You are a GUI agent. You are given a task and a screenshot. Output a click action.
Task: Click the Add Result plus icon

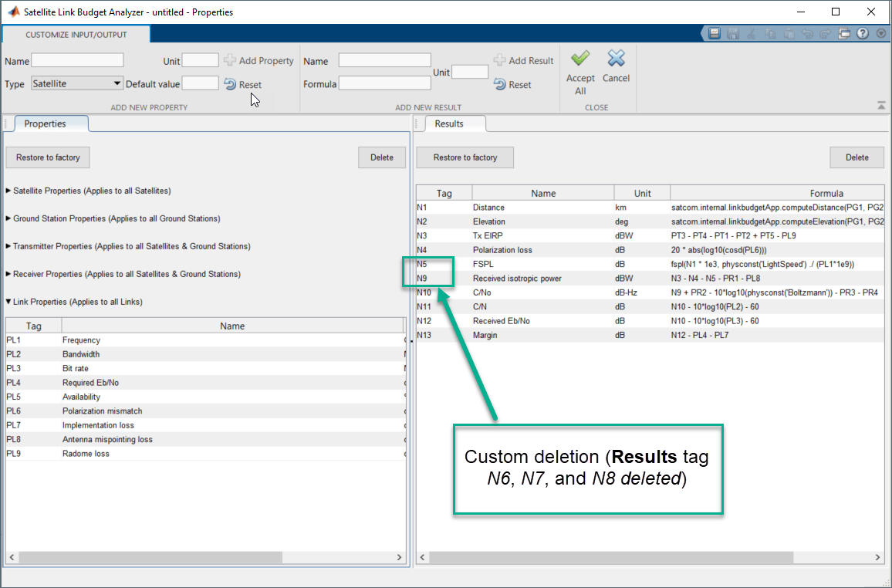[x=500, y=61]
